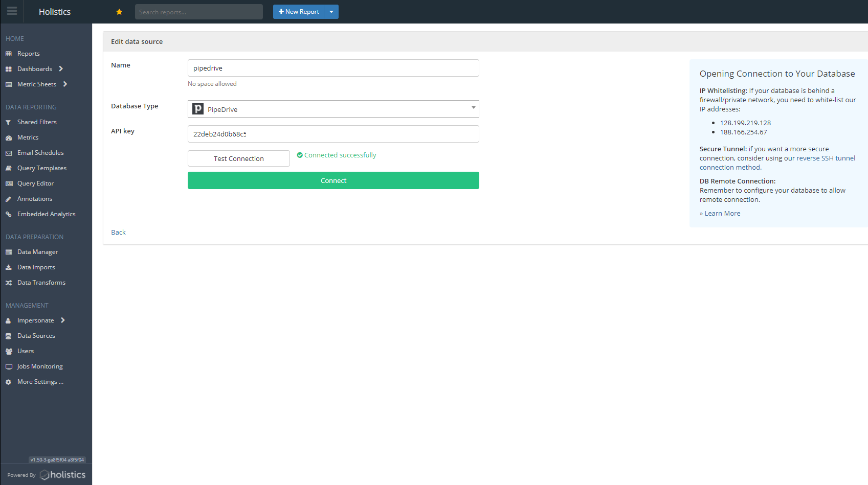Click the 'Connected successfully' status text
Viewport: 868px width, 485px height.
[340, 155]
